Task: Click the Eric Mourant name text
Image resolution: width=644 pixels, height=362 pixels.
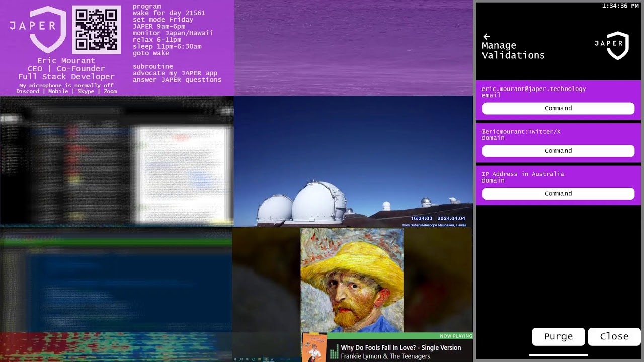Action: (66, 61)
